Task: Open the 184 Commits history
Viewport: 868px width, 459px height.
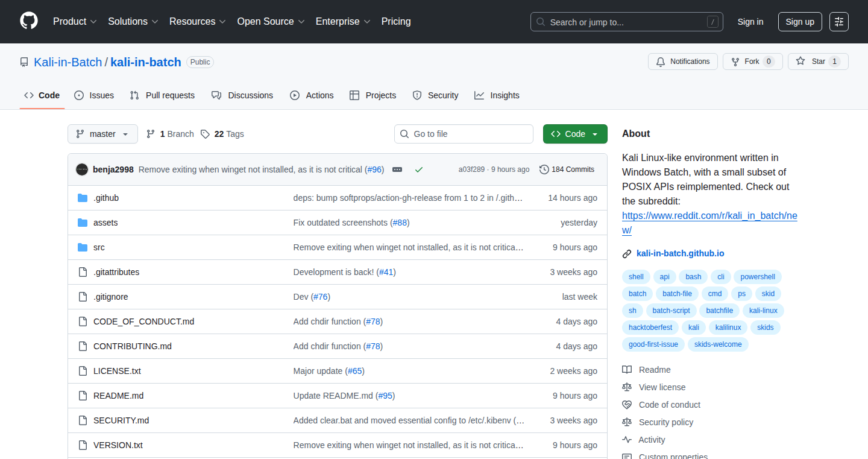Action: tap(567, 169)
